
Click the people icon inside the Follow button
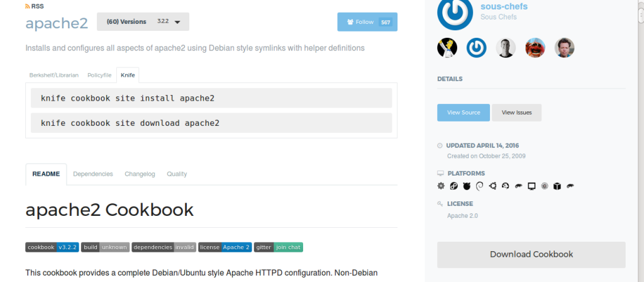350,22
